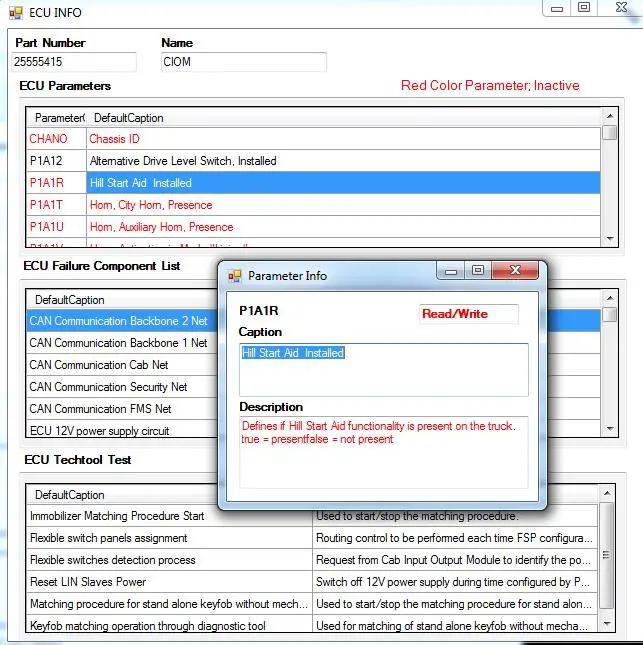Click the Techtool Test scrollbar thumb
Image resolution: width=643 pixels, height=645 pixels.
click(606, 555)
